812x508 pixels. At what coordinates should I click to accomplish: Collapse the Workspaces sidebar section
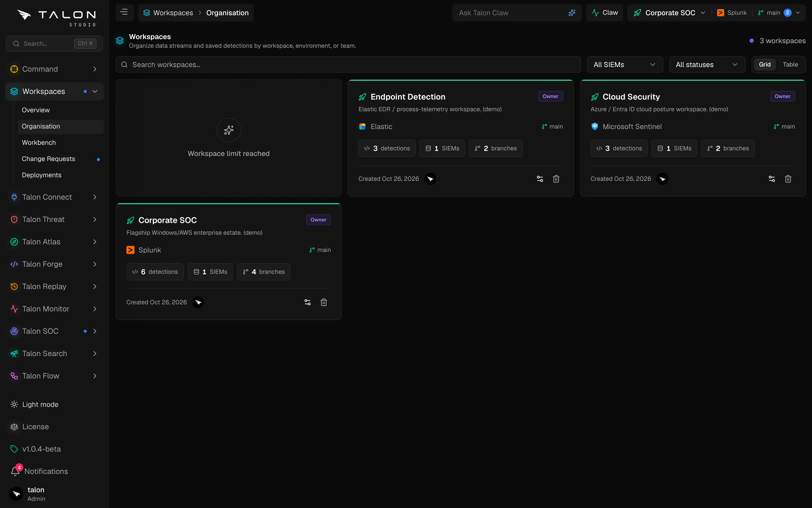pos(95,91)
